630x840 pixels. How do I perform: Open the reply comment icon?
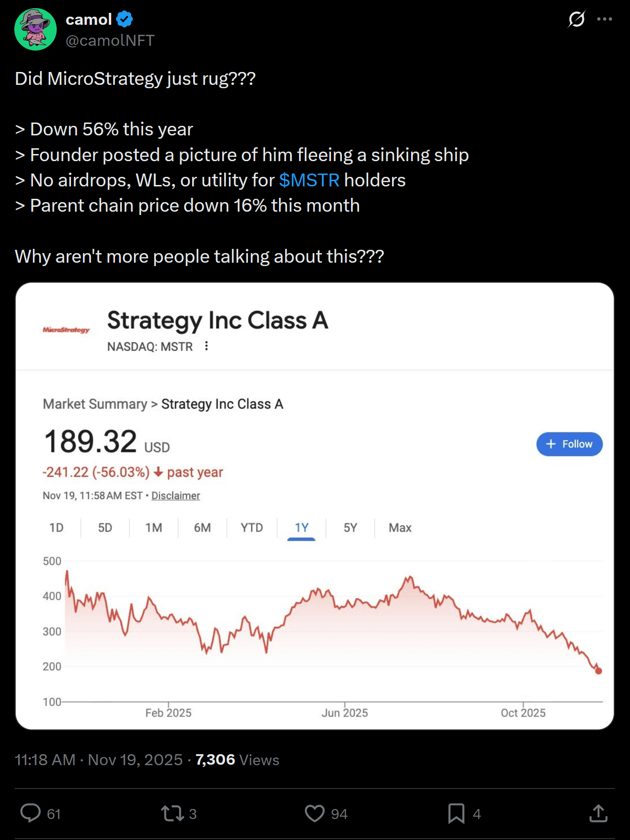click(x=31, y=813)
